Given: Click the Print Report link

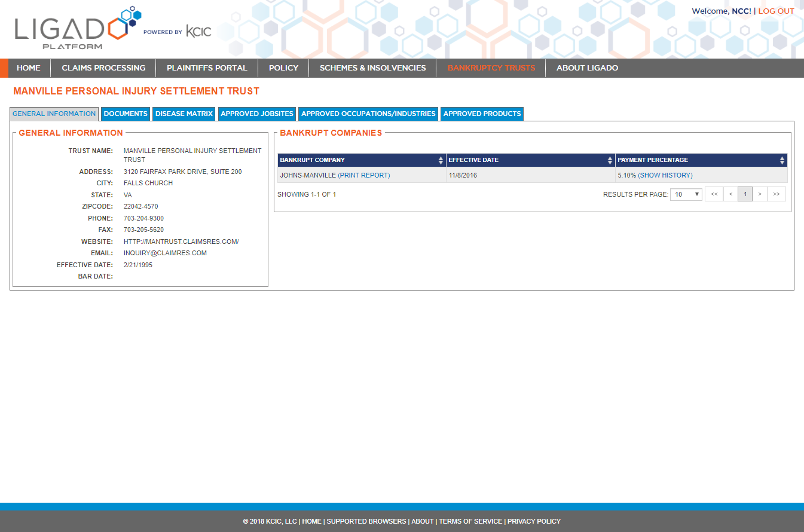Looking at the screenshot, I should 364,176.
